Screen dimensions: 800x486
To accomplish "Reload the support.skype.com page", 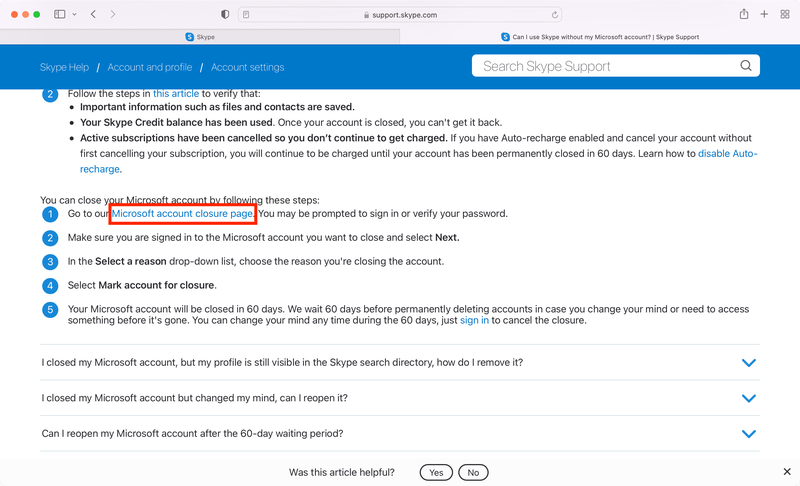I will pyautogui.click(x=555, y=15).
